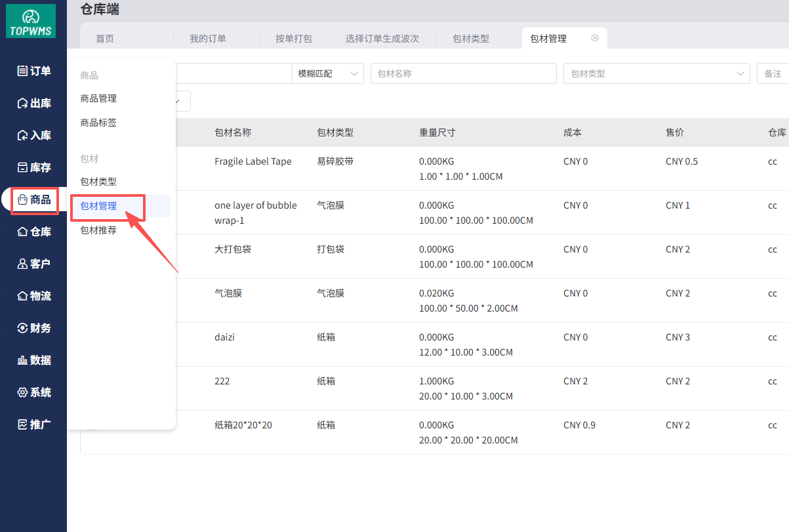The width and height of the screenshot is (789, 532).
Task: Click the TOPWMS logo
Action: (x=31, y=21)
